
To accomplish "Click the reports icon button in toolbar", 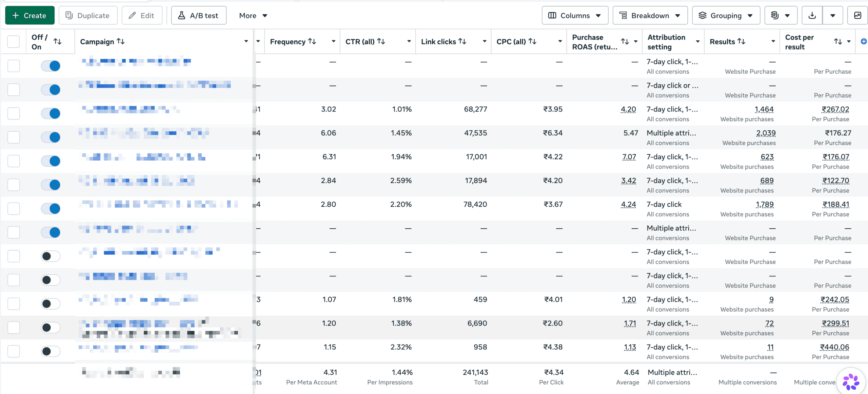I will click(x=781, y=16).
